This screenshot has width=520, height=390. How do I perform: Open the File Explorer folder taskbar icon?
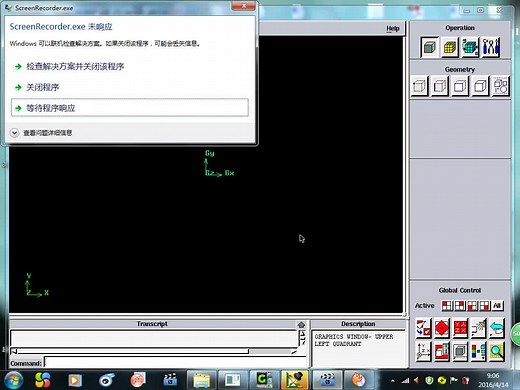201,380
